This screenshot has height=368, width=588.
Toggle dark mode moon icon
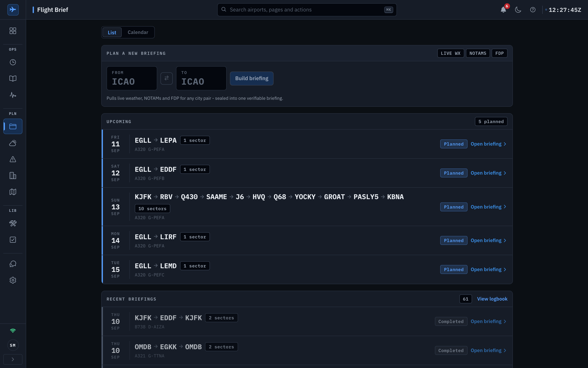point(518,10)
